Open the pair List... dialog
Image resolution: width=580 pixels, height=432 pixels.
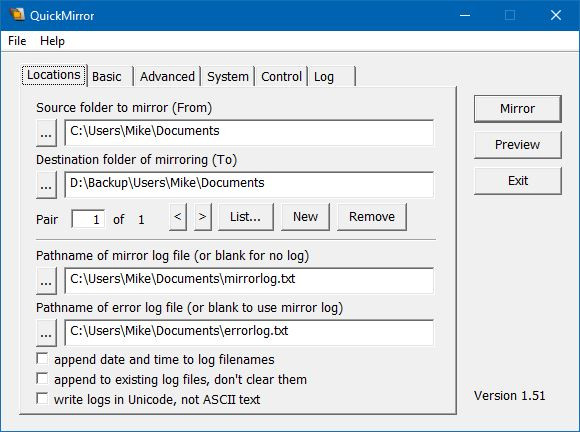pyautogui.click(x=246, y=217)
